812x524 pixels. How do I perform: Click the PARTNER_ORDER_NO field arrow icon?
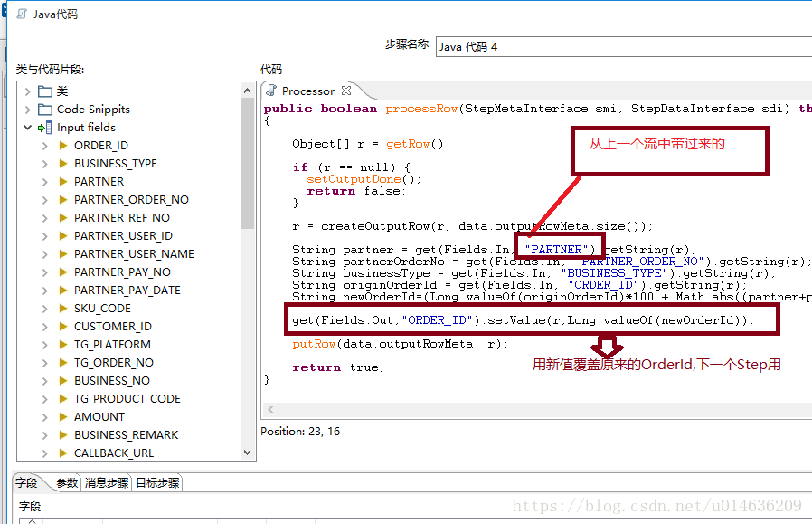(x=63, y=200)
